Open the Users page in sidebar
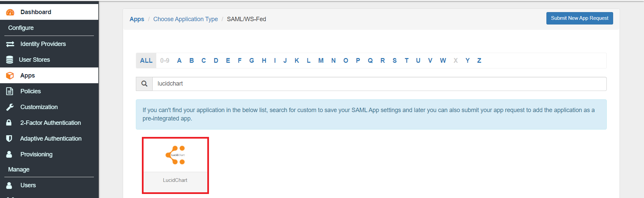644x198 pixels. click(x=28, y=185)
